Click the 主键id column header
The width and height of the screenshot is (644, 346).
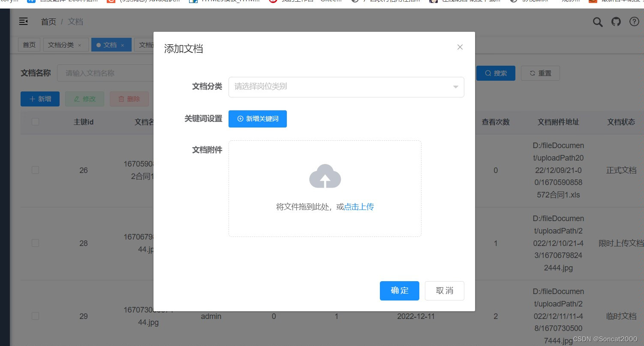pos(84,122)
